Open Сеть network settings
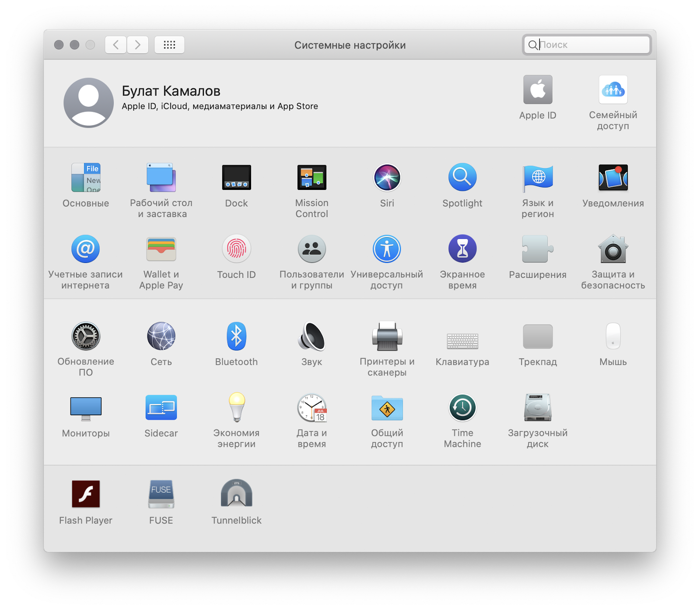The height and width of the screenshot is (610, 700). tap(161, 337)
